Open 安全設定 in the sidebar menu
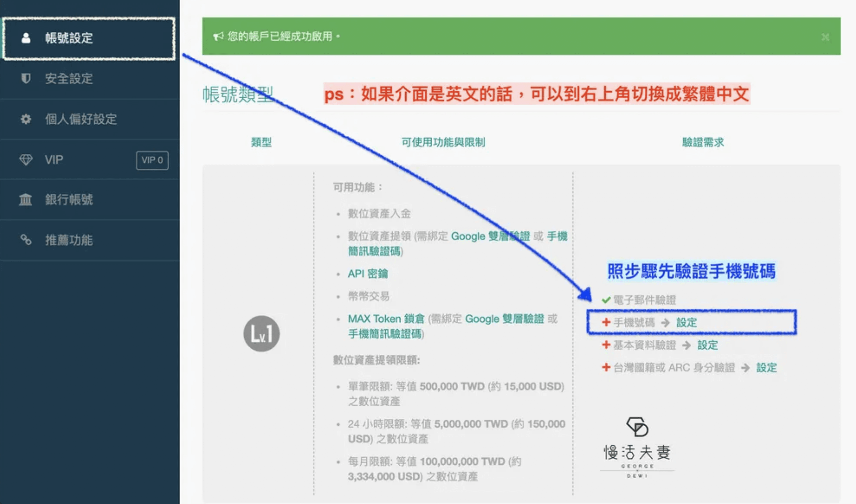The height and width of the screenshot is (504, 856). point(69,79)
